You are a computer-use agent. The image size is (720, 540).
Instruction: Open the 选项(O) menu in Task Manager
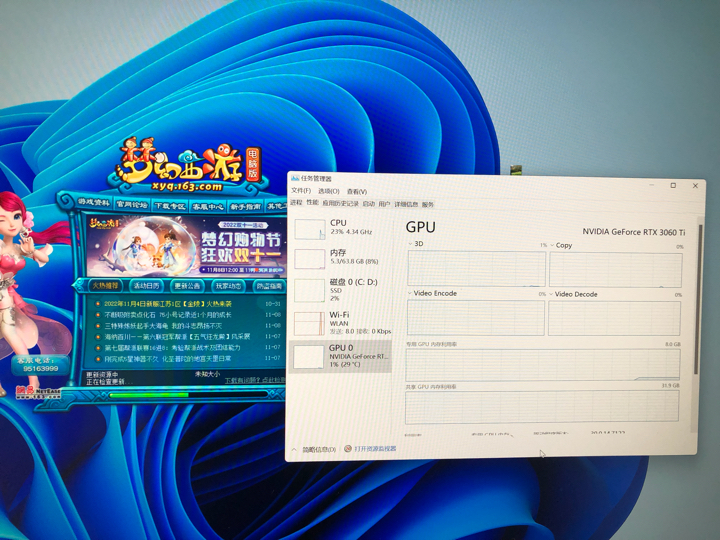329,191
